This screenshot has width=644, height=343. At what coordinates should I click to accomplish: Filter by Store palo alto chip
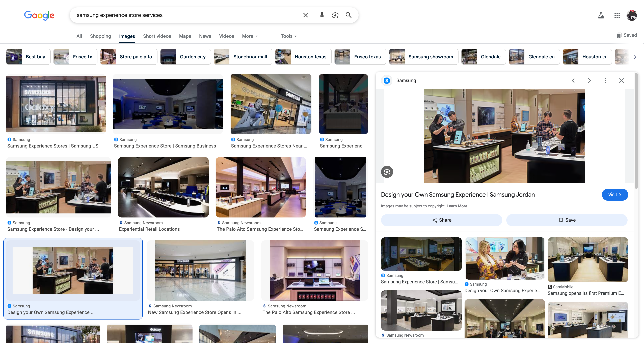point(129,57)
